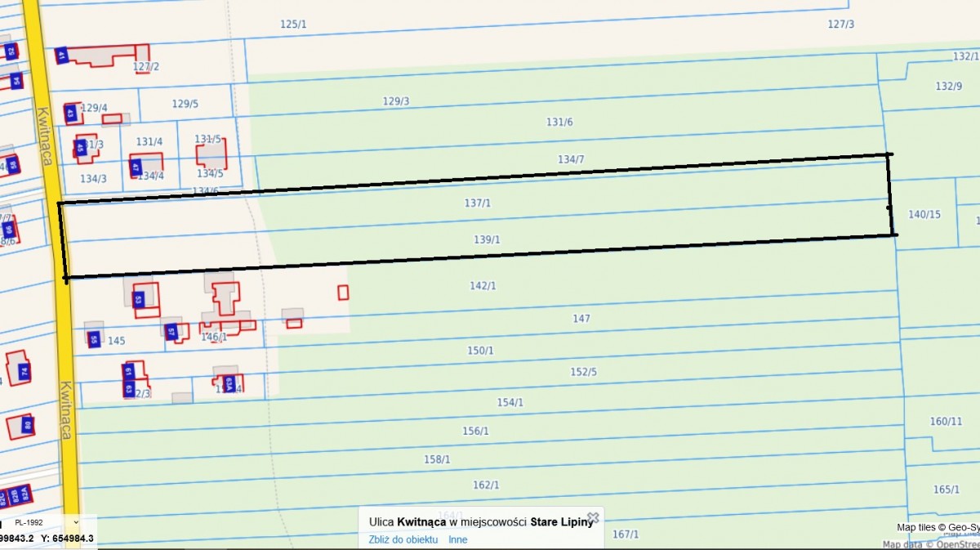
Task: Click parcel label 142/1
Action: click(483, 286)
